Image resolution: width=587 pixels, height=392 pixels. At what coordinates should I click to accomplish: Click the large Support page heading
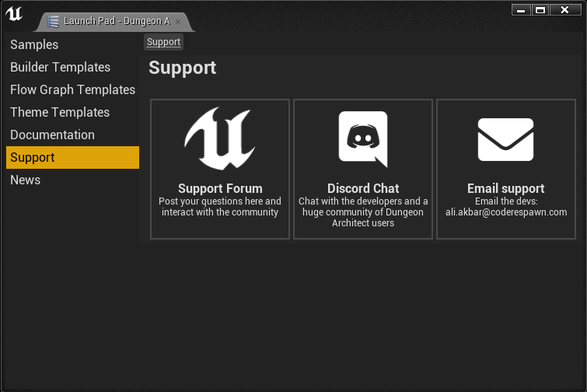click(182, 68)
